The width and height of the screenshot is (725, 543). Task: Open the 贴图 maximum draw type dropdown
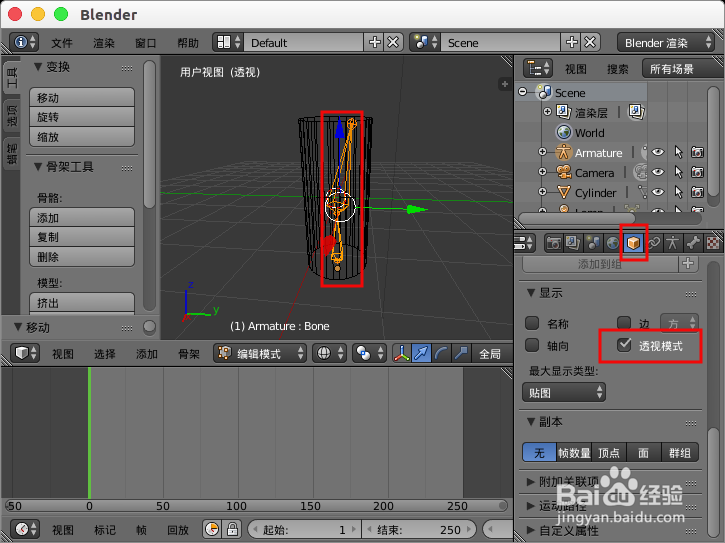564,393
